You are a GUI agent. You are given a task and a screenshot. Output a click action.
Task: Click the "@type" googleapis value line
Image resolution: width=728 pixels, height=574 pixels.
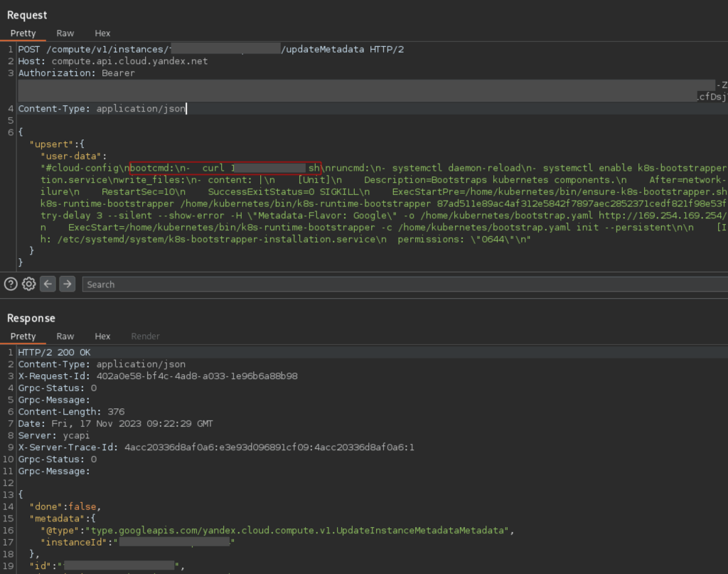(277, 531)
